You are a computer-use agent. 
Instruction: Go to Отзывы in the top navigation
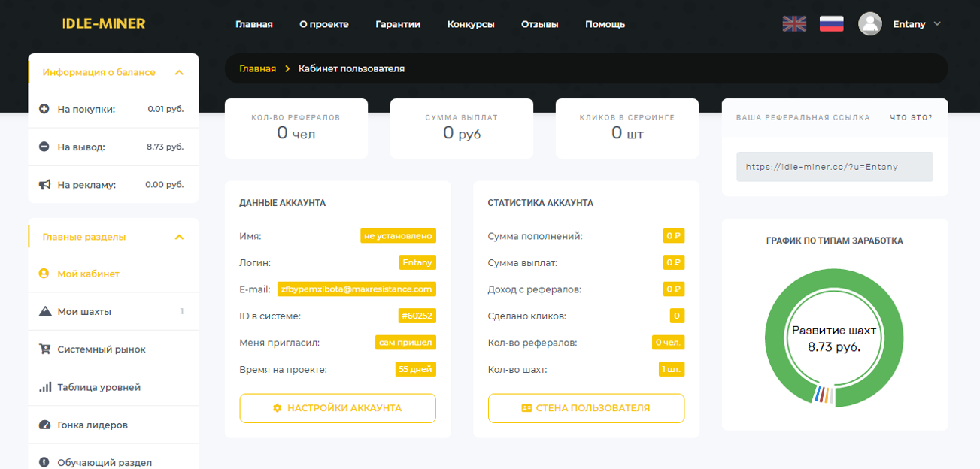pos(540,24)
